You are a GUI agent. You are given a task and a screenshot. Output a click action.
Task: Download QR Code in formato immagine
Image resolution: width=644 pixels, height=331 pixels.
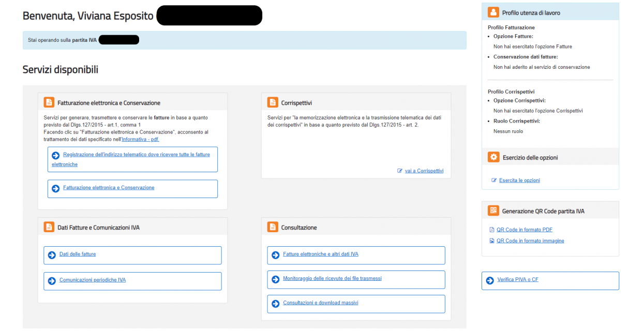point(530,241)
